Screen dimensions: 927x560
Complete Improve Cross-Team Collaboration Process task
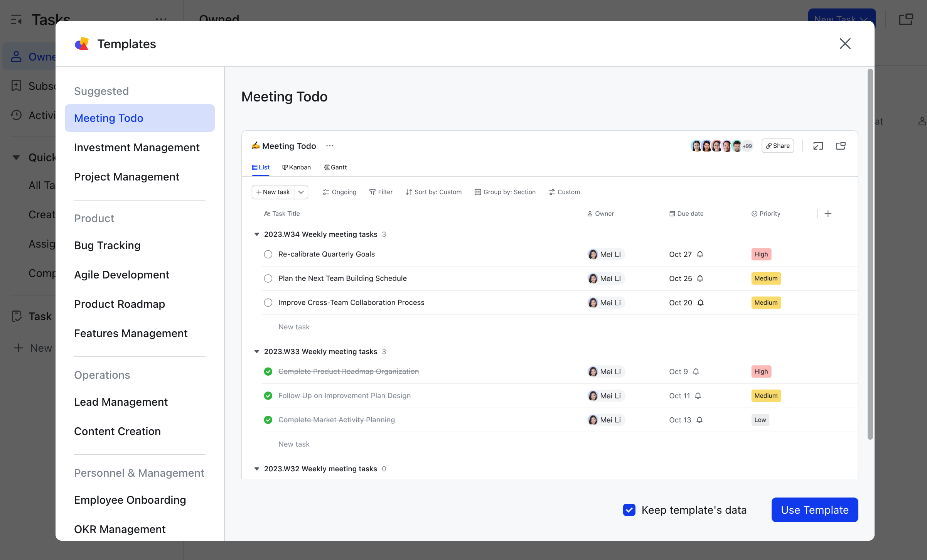(268, 303)
